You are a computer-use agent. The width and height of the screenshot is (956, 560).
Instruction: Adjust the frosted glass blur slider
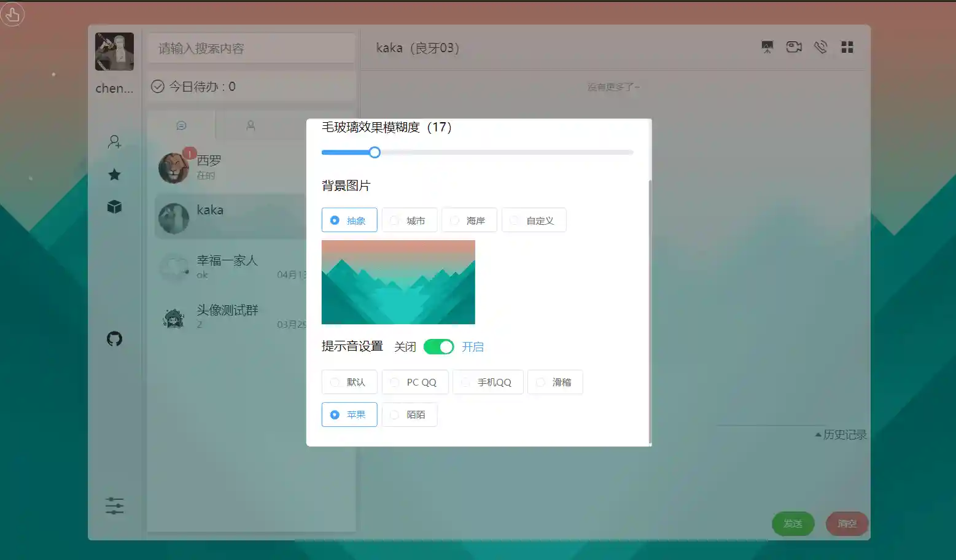(375, 152)
